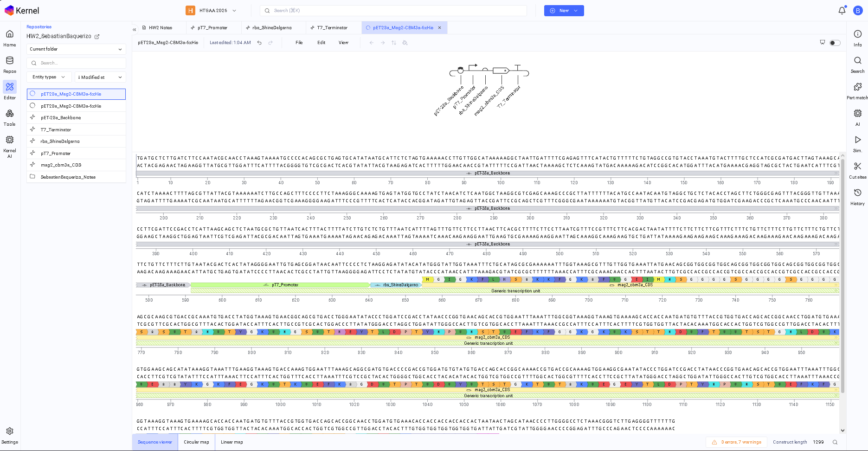
Task: Click in the top global search field
Action: 393,10
